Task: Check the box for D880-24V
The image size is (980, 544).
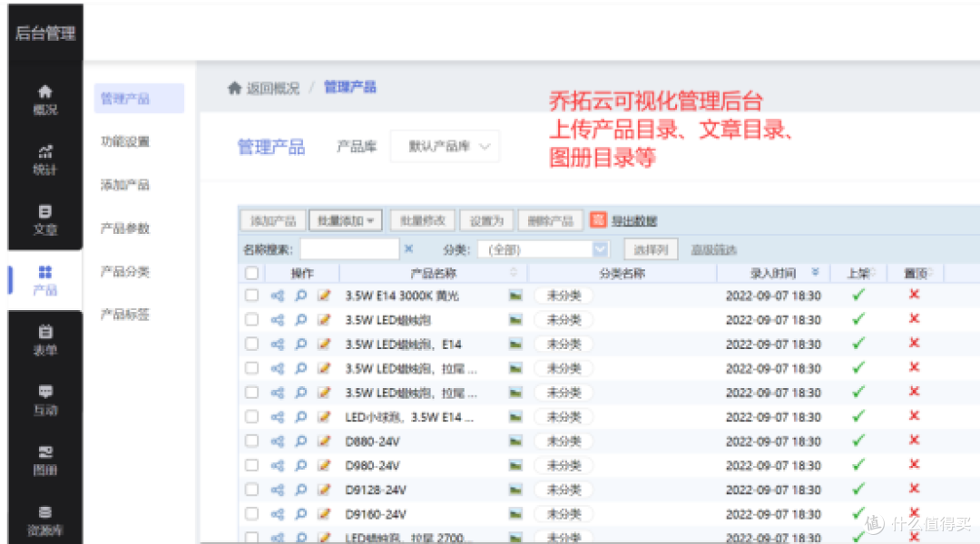Action: [252, 441]
